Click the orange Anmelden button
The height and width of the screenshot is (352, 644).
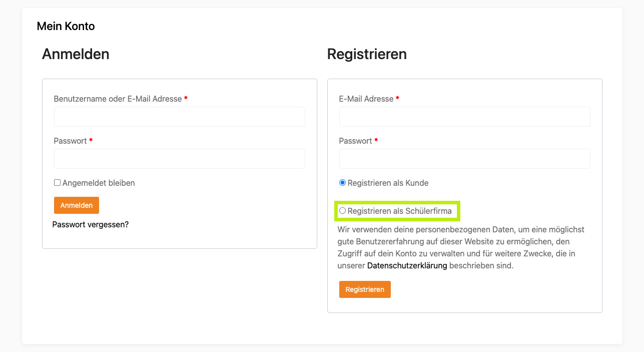(77, 205)
